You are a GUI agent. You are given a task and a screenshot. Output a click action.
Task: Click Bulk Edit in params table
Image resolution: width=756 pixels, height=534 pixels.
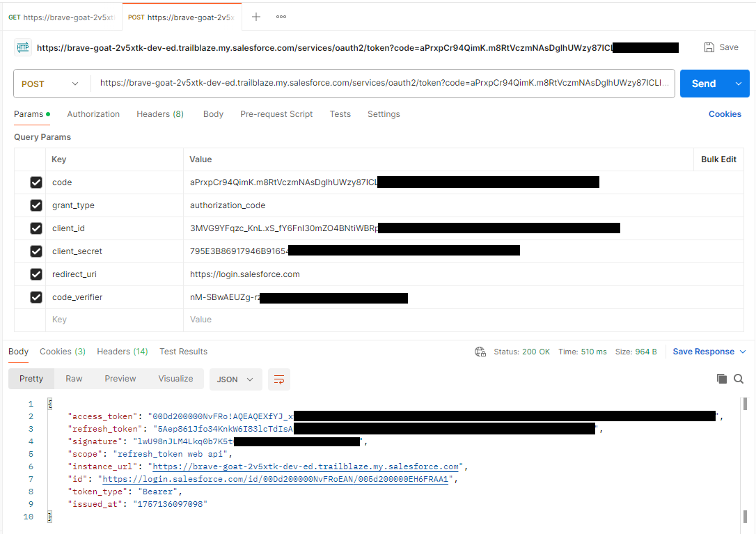[x=718, y=159]
